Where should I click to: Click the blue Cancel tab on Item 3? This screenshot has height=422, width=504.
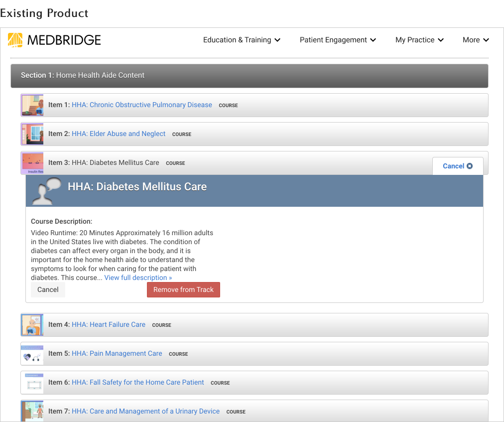458,166
